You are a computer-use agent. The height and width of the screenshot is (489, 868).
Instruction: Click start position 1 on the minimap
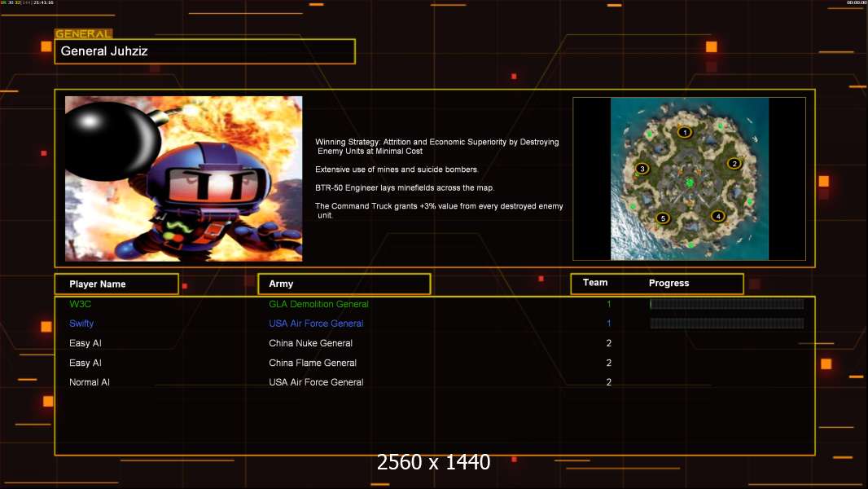tap(685, 132)
